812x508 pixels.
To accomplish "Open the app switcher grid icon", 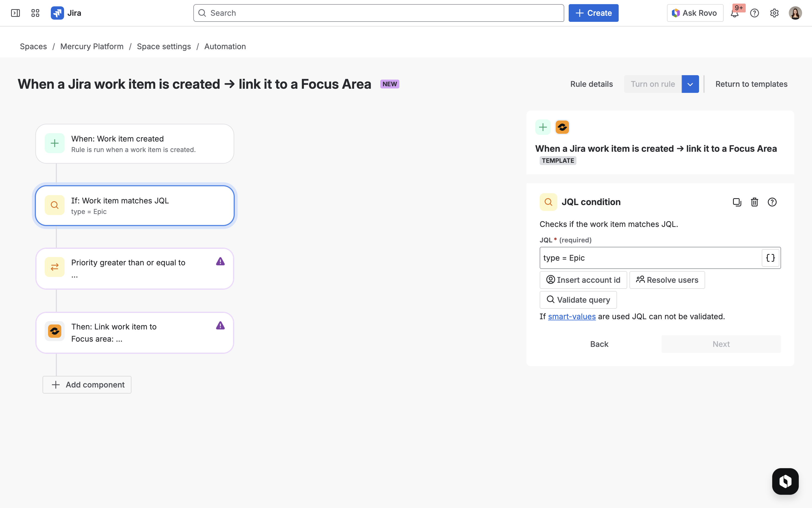I will [x=35, y=13].
